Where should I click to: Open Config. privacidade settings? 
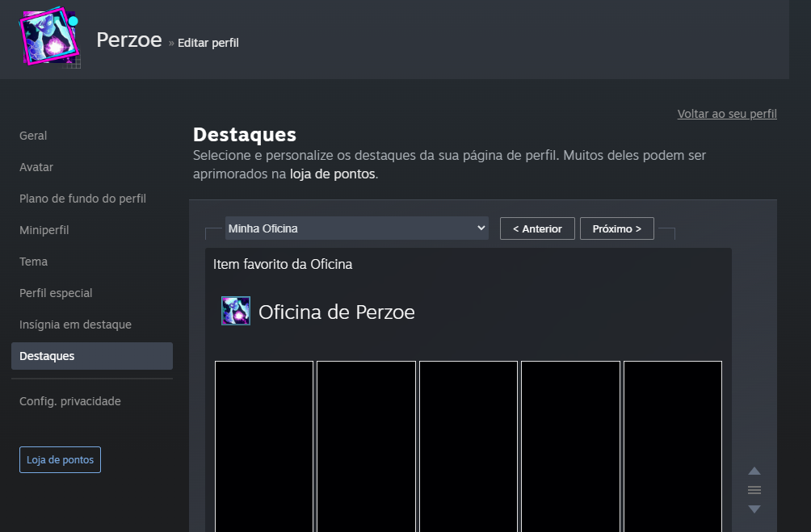69,401
